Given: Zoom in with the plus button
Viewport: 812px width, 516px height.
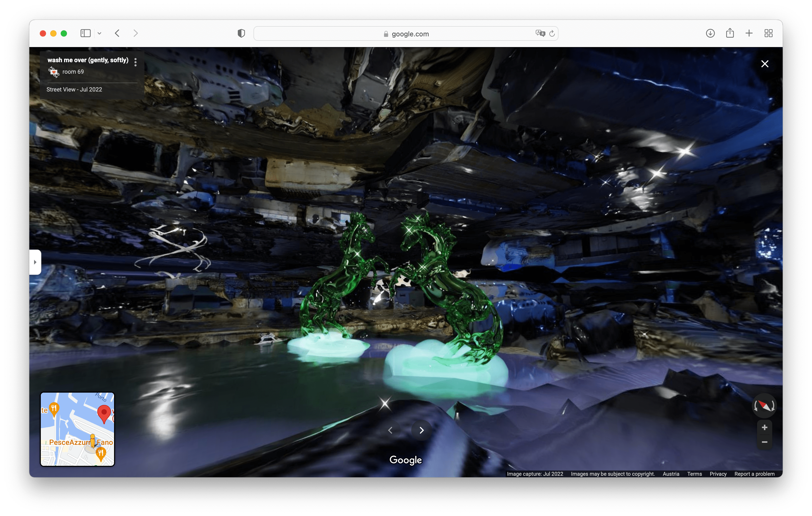Looking at the screenshot, I should (x=764, y=427).
